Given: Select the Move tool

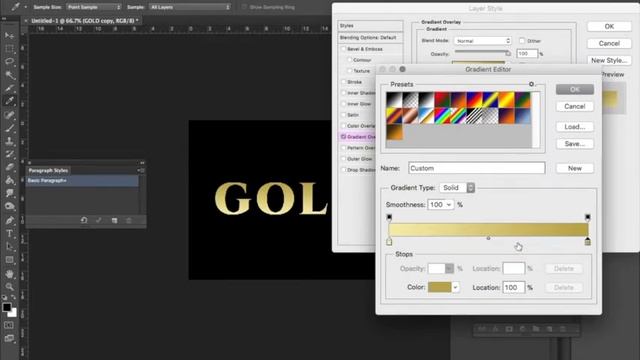Looking at the screenshot, I should click(x=9, y=36).
